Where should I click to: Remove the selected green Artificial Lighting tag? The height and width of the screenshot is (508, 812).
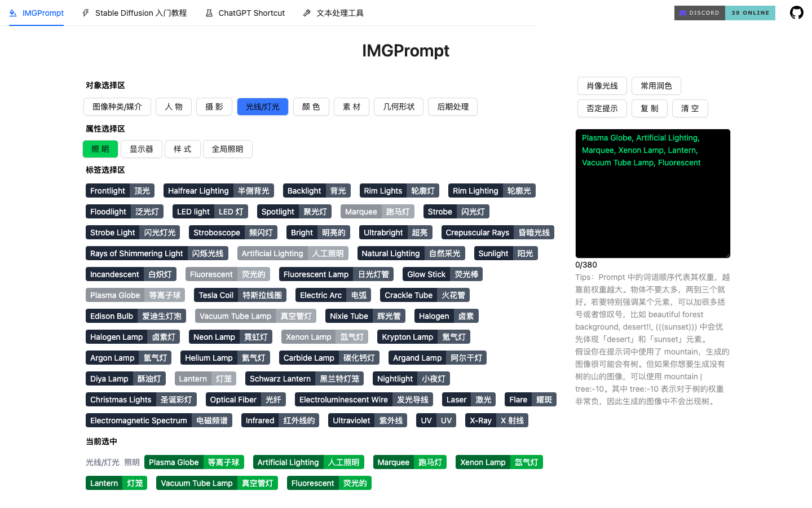pos(308,462)
